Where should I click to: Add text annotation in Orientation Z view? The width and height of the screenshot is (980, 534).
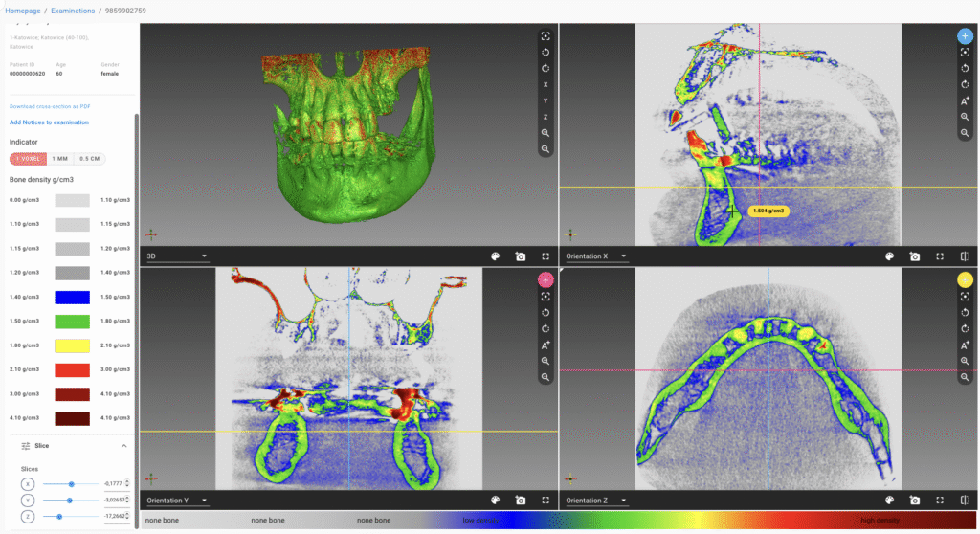965,345
